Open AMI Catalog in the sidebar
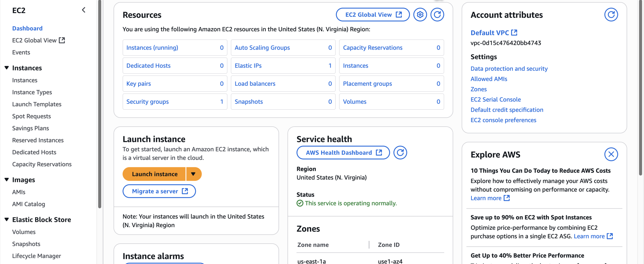 click(29, 204)
